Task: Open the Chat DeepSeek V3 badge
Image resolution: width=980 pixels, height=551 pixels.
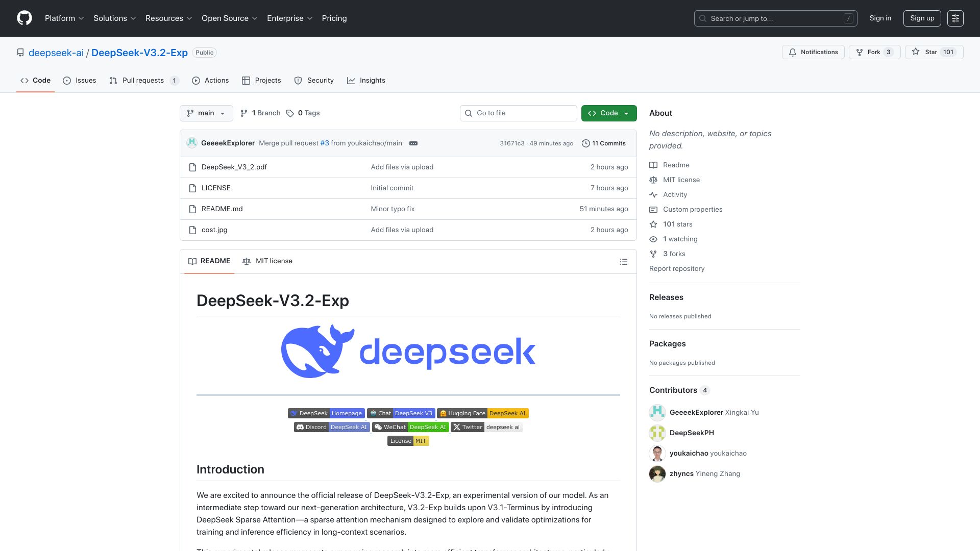Action: coord(401,413)
